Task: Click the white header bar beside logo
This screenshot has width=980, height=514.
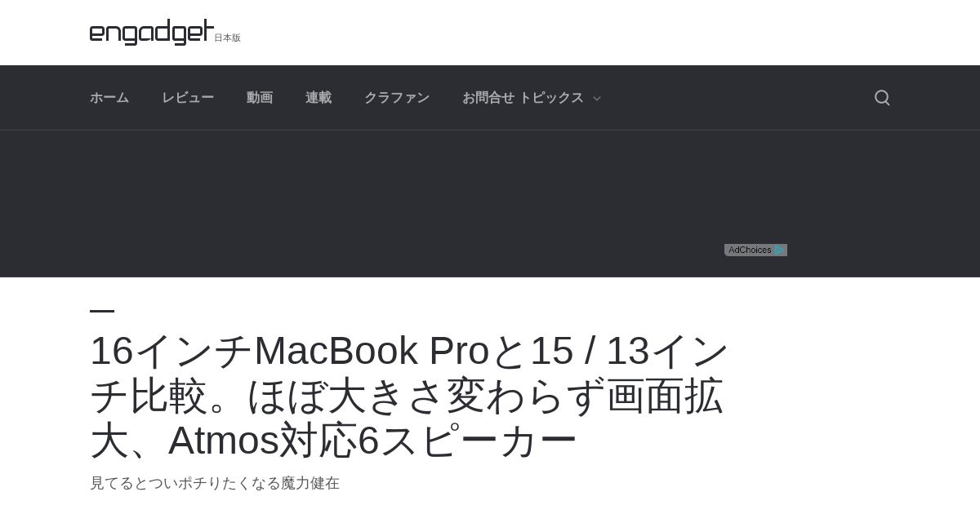Action: click(x=572, y=33)
